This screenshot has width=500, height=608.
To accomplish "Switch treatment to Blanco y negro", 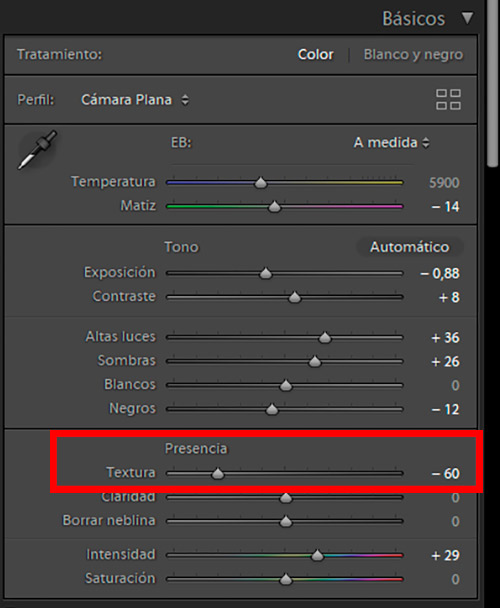I will coord(413,55).
